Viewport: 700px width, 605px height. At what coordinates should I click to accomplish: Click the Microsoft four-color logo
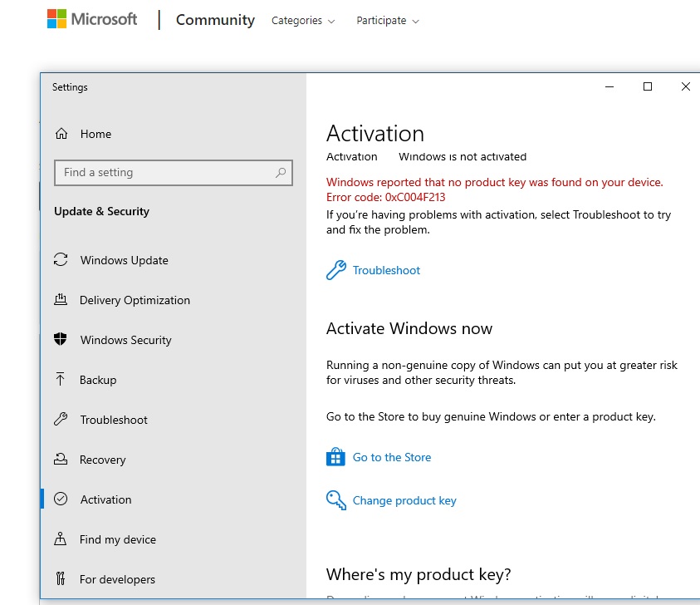(x=56, y=19)
